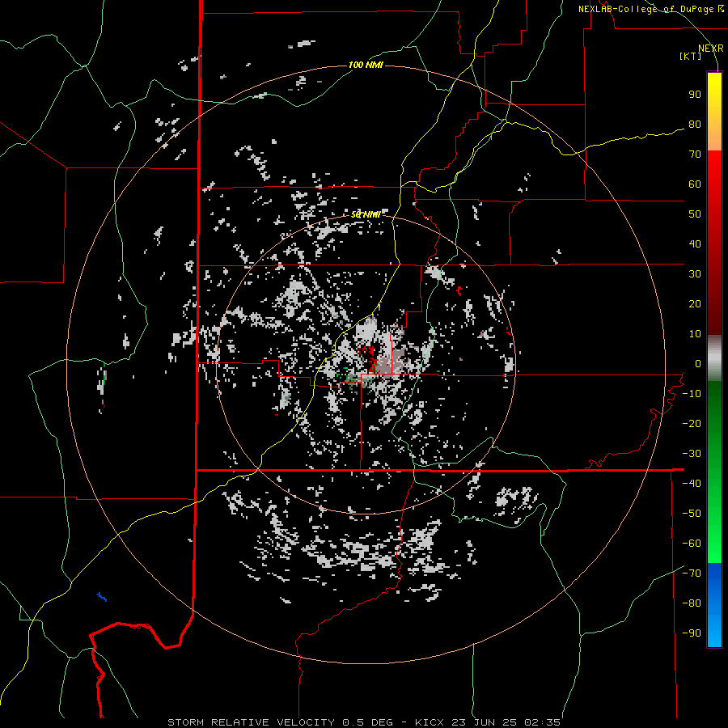This screenshot has height=728, width=728.
Task: Click the -60 value on velocity scale
Action: coord(692,544)
